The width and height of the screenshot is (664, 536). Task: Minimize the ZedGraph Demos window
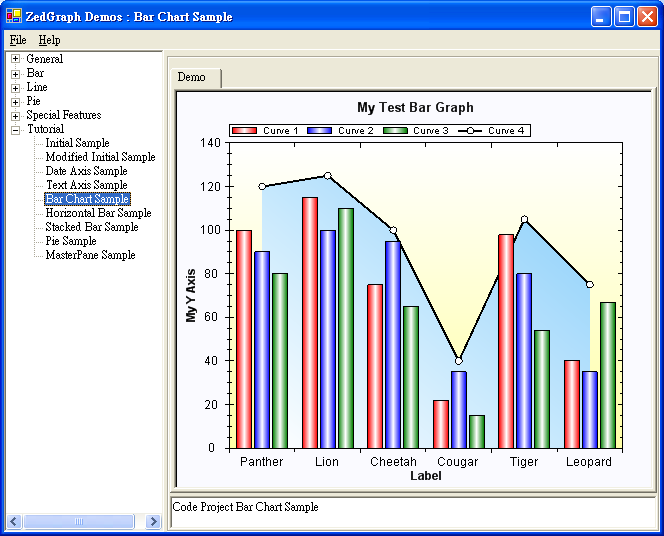click(601, 17)
